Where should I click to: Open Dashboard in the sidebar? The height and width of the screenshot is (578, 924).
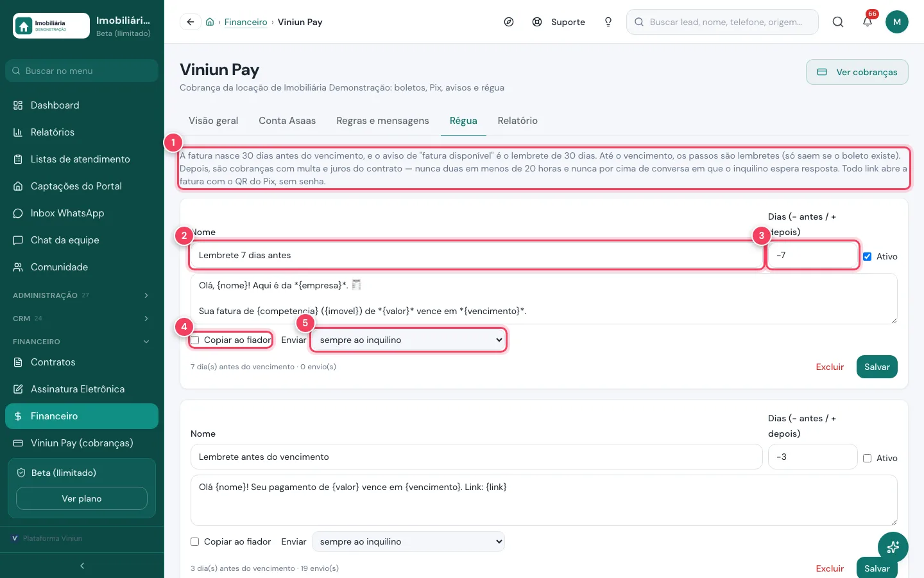click(x=81, y=105)
